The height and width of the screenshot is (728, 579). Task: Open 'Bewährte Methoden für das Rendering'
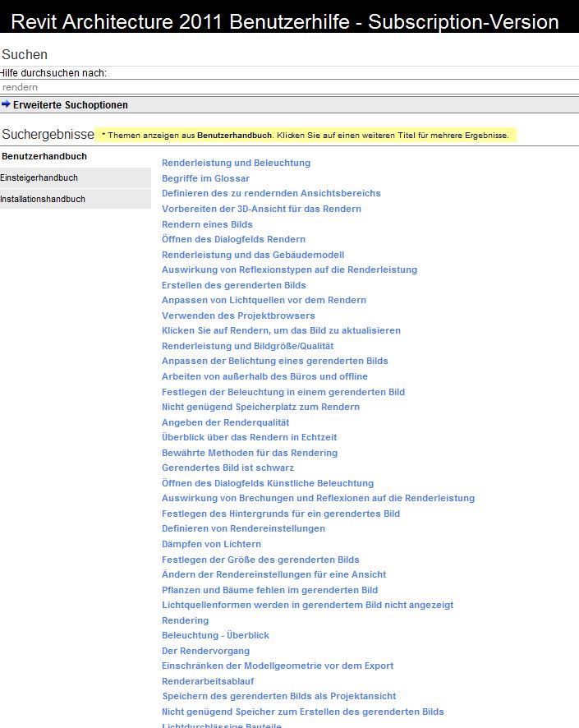(250, 453)
